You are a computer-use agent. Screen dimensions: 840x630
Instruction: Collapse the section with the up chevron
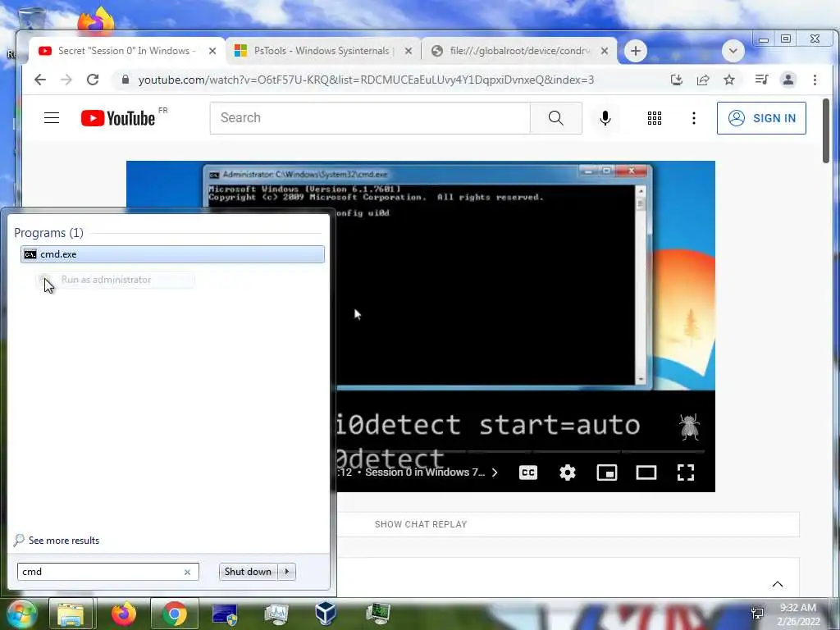tap(778, 584)
